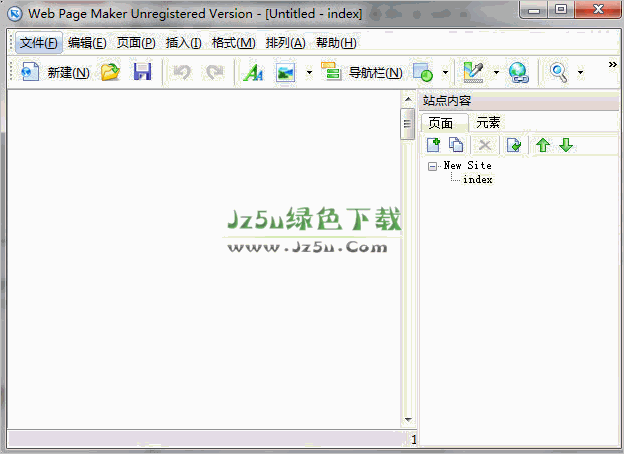This screenshot has height=454, width=624.
Task: Click the Undo arrow icon
Action: pos(182,72)
